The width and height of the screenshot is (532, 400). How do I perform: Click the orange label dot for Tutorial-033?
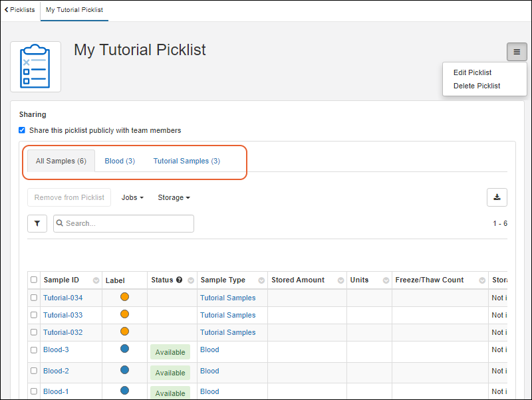(124, 314)
